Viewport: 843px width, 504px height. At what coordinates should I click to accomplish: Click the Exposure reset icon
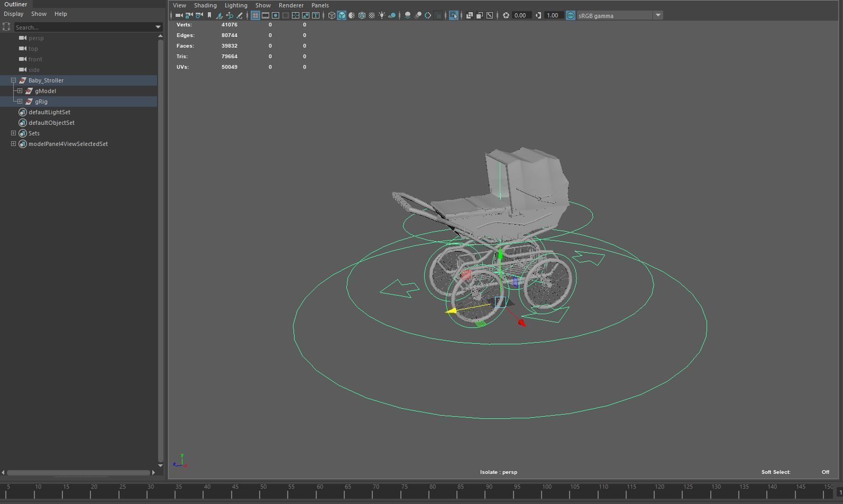506,15
